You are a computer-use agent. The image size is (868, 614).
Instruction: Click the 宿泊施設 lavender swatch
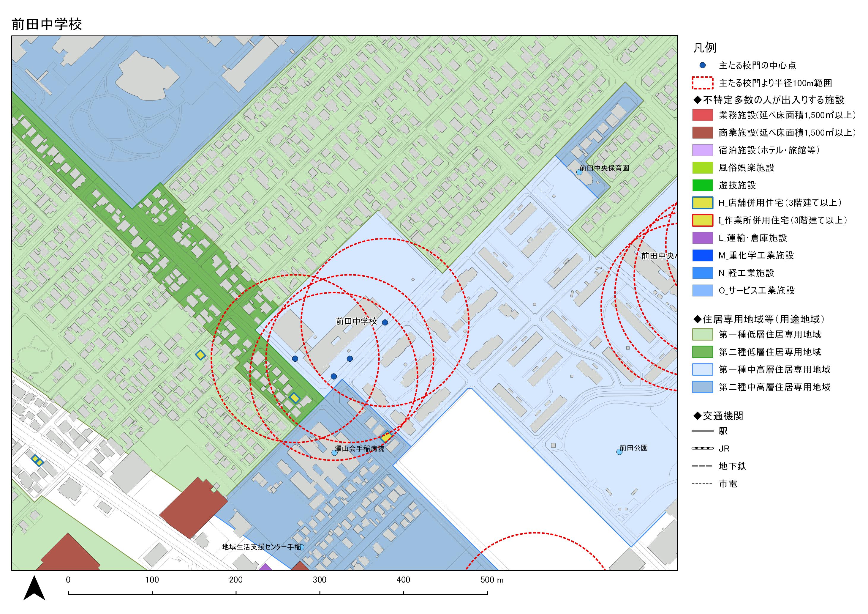tap(702, 150)
